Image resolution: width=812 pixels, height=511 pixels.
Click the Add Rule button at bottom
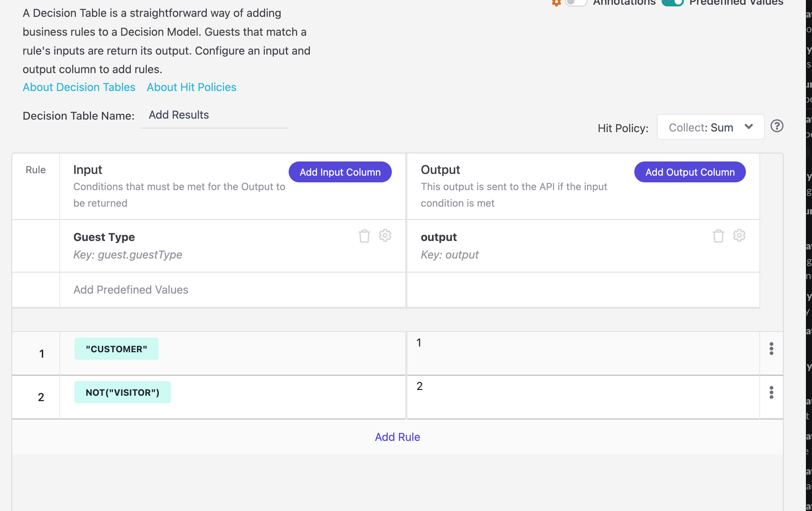coord(398,437)
